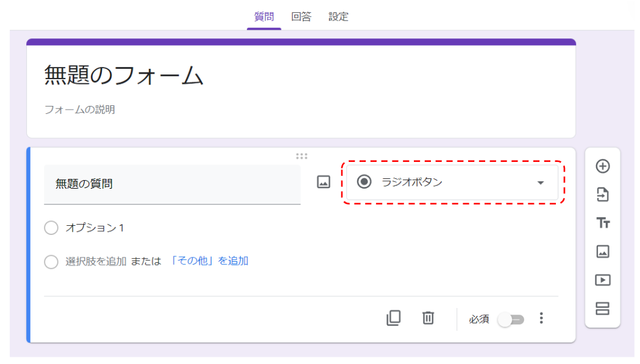Screen dimensions: 640x364
Task: Duplicate the question with the copy icon
Action: click(394, 318)
